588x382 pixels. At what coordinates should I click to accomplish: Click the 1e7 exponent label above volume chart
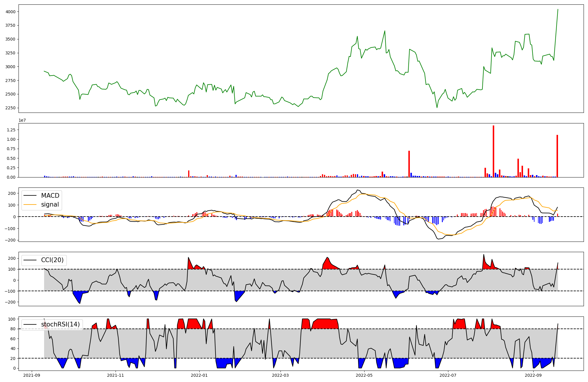click(22, 120)
